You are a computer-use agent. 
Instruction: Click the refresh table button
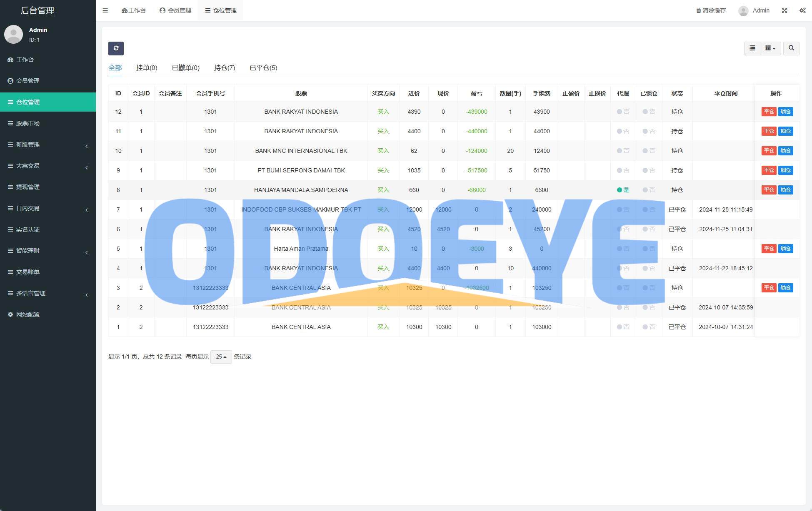116,48
